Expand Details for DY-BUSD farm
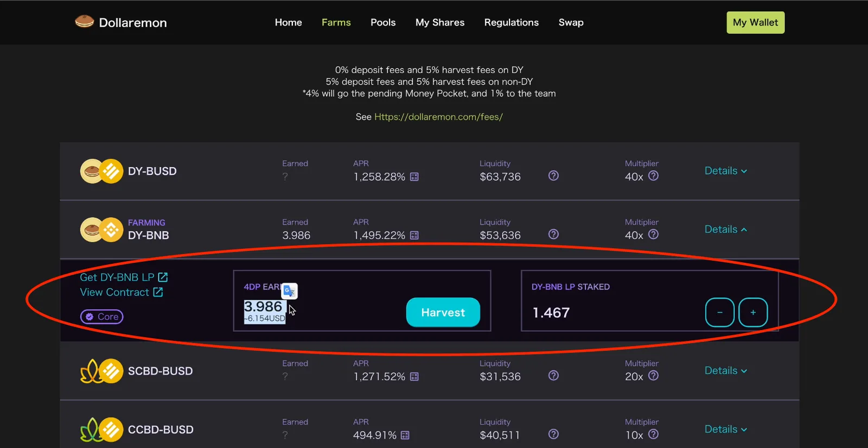The height and width of the screenshot is (448, 868). [726, 171]
